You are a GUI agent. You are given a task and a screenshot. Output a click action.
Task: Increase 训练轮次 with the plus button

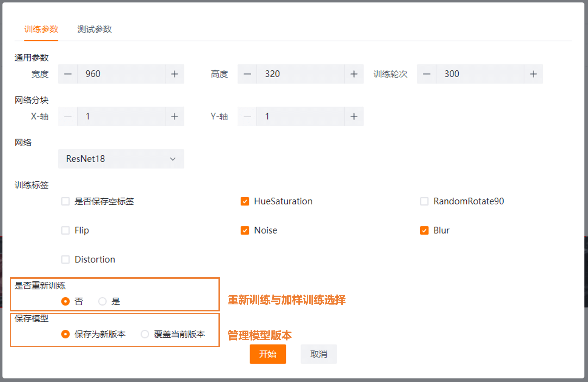[533, 74]
